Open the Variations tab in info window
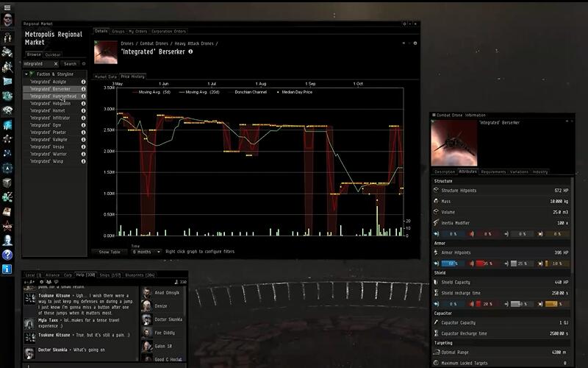The width and height of the screenshot is (588, 368). [519, 172]
